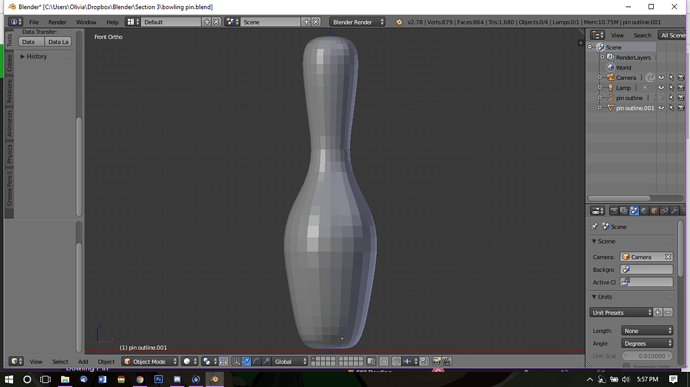Show the pin outline curve via eye icon
Image resolution: width=690 pixels, height=387 pixels.
click(x=661, y=98)
